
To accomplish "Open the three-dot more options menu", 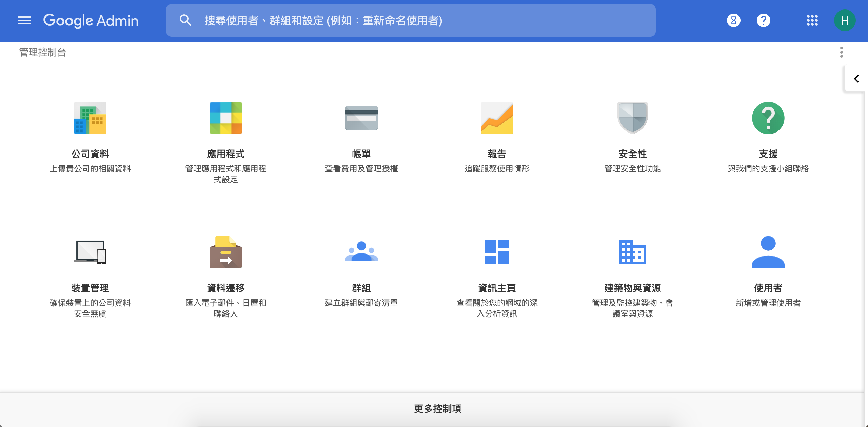I will coord(841,52).
